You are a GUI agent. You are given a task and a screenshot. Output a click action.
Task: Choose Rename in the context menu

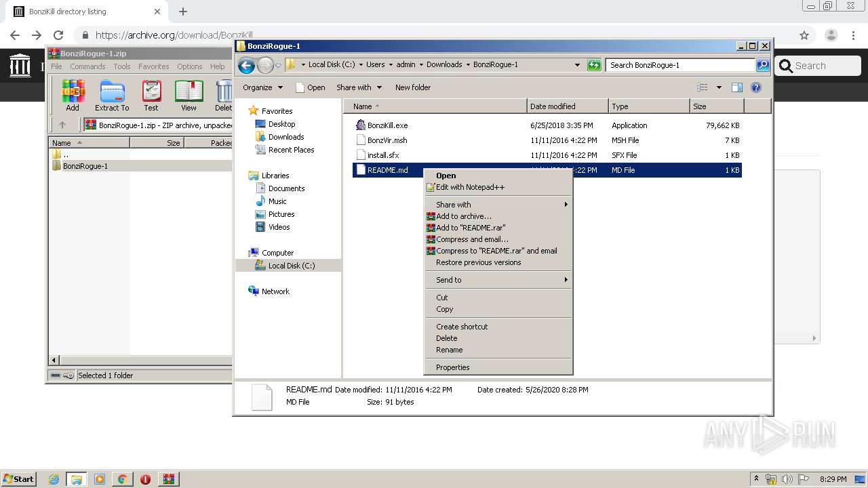498,350
